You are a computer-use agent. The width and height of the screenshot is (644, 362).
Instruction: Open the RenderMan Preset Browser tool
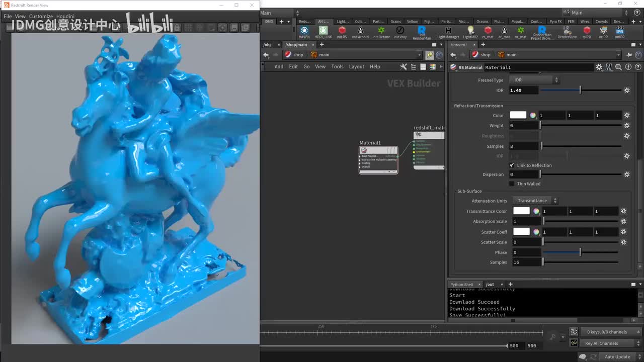(x=542, y=33)
